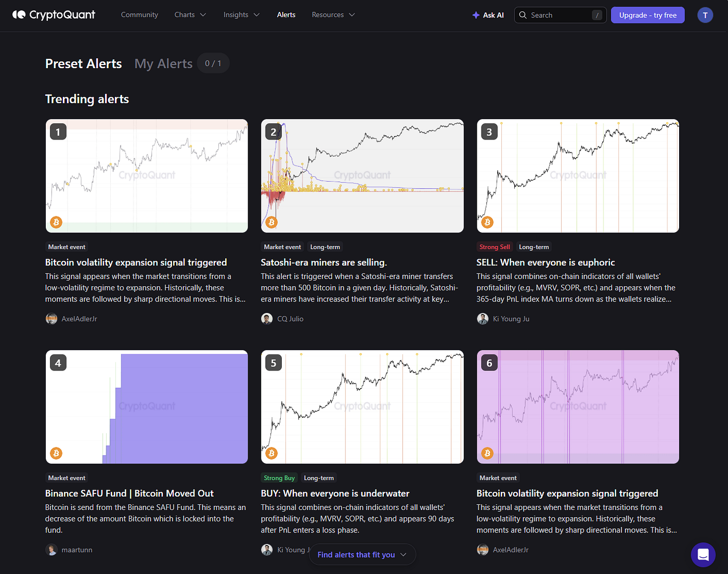Click CQ Julio author avatar

267,318
